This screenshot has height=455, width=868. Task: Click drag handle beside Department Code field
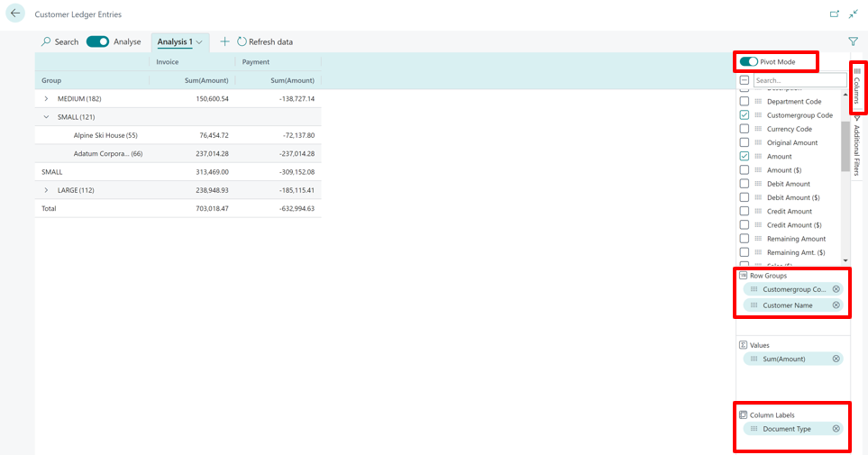pos(758,101)
